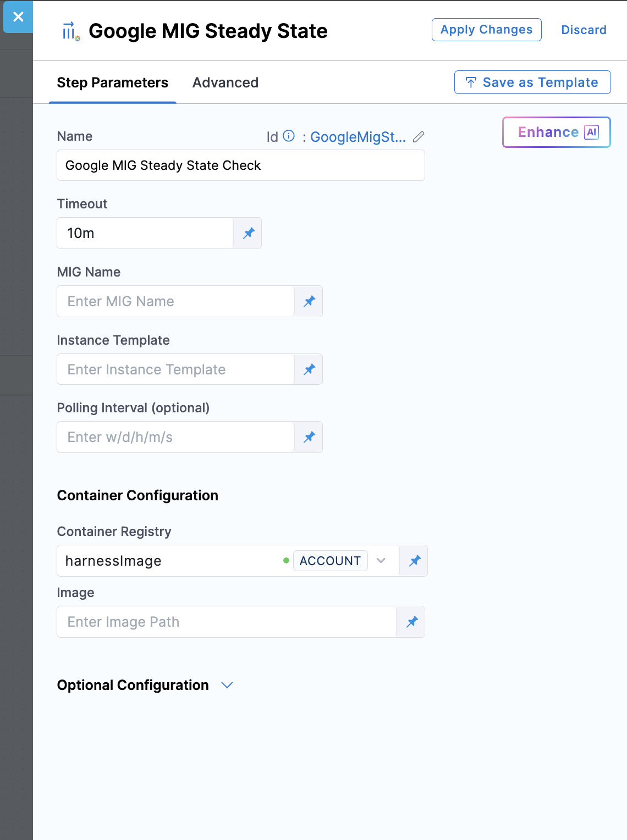
Task: Click the pin icon beside MIG Name
Action: click(309, 301)
